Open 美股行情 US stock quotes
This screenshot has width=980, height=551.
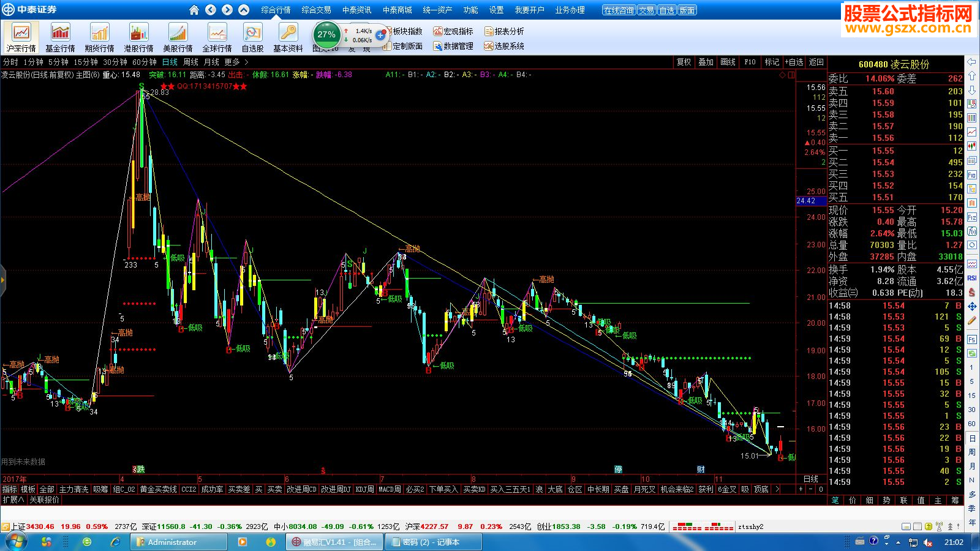tap(178, 37)
